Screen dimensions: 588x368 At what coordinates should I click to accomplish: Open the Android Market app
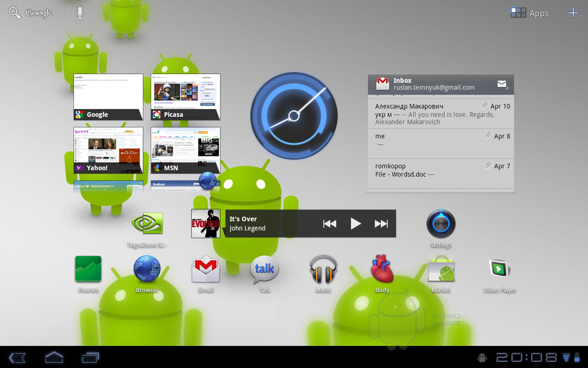(441, 274)
